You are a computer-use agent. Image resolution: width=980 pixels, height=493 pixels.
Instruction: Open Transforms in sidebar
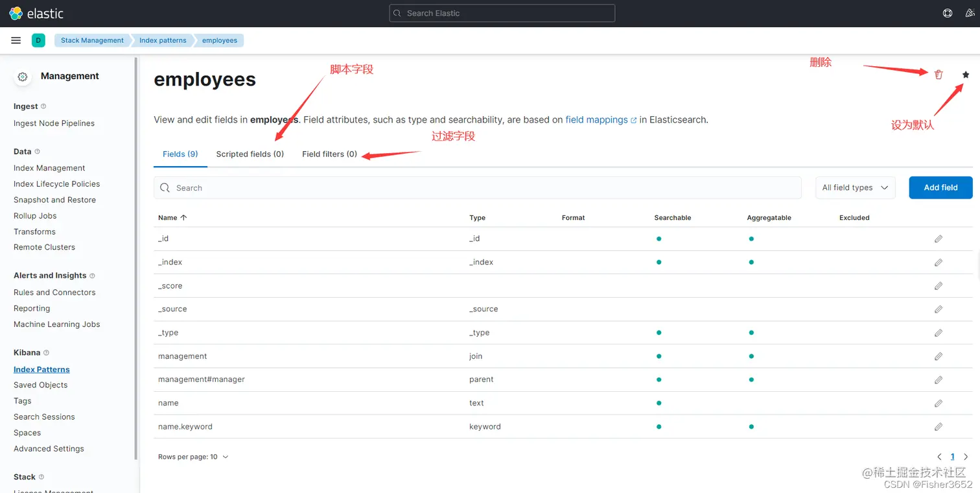tap(34, 232)
